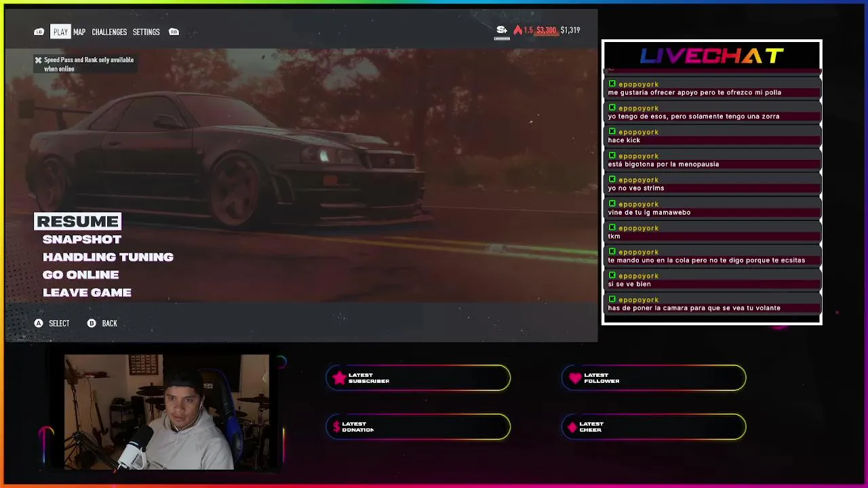Click the X icon beside Speed Pass notice

[38, 60]
